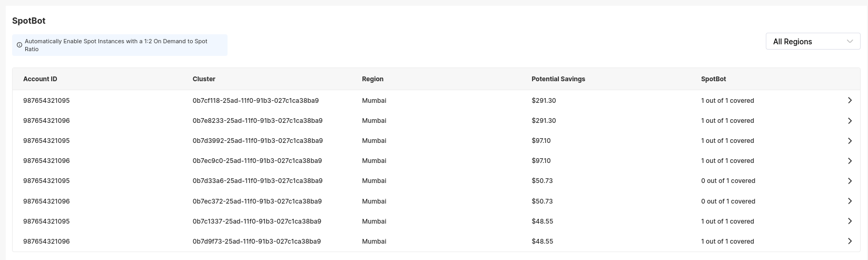Click the Region column header

372,79
